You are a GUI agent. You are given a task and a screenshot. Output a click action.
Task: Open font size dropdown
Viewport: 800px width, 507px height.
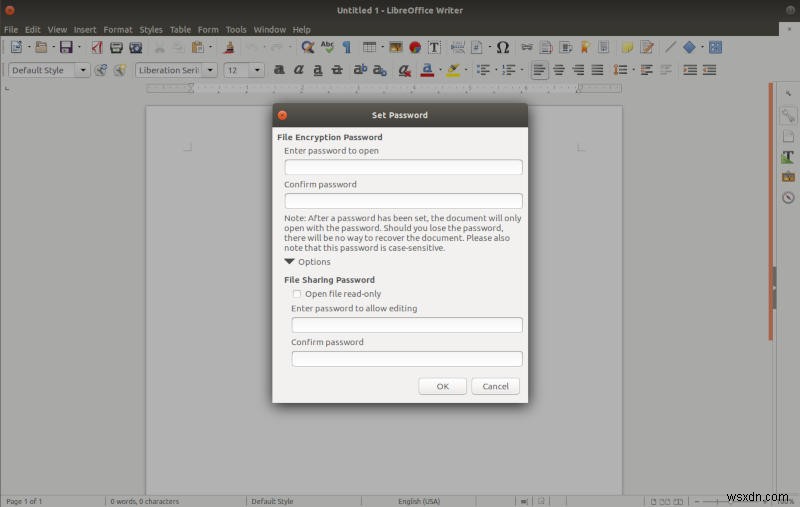pos(257,70)
